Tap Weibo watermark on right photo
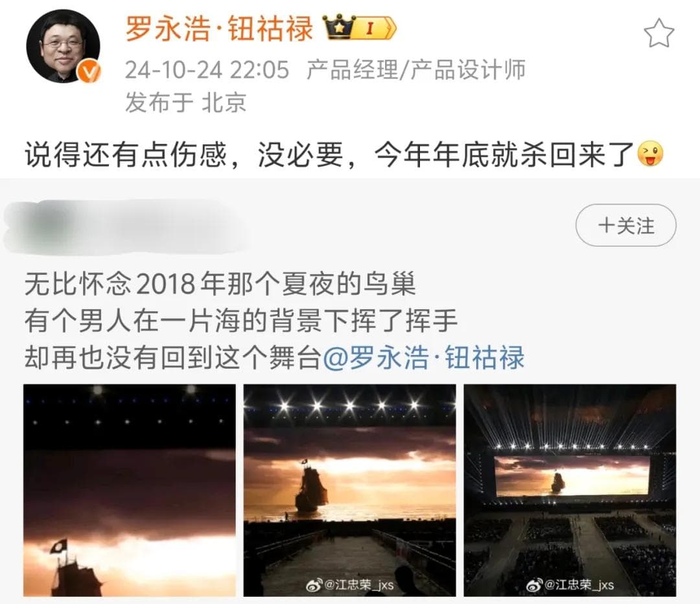Image resolution: width=700 pixels, height=604 pixels. pyautogui.click(x=570, y=585)
